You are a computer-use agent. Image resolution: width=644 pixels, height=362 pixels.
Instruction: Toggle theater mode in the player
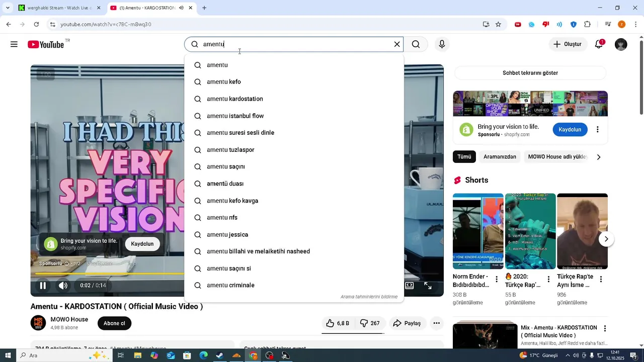[x=410, y=286]
